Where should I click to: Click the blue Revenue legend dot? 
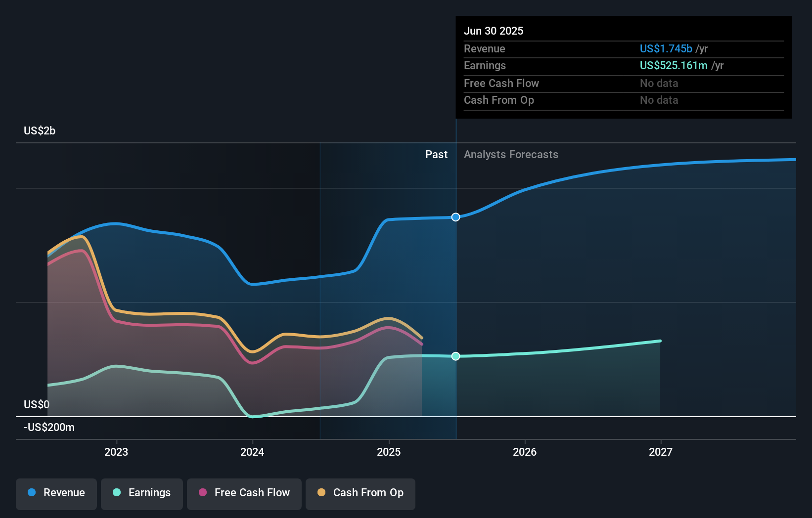click(32, 492)
